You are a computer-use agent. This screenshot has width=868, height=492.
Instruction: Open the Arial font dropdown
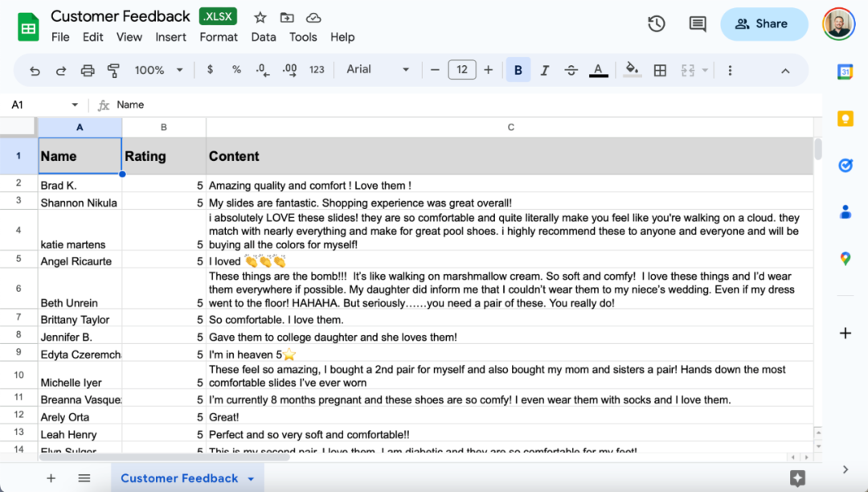pos(378,70)
